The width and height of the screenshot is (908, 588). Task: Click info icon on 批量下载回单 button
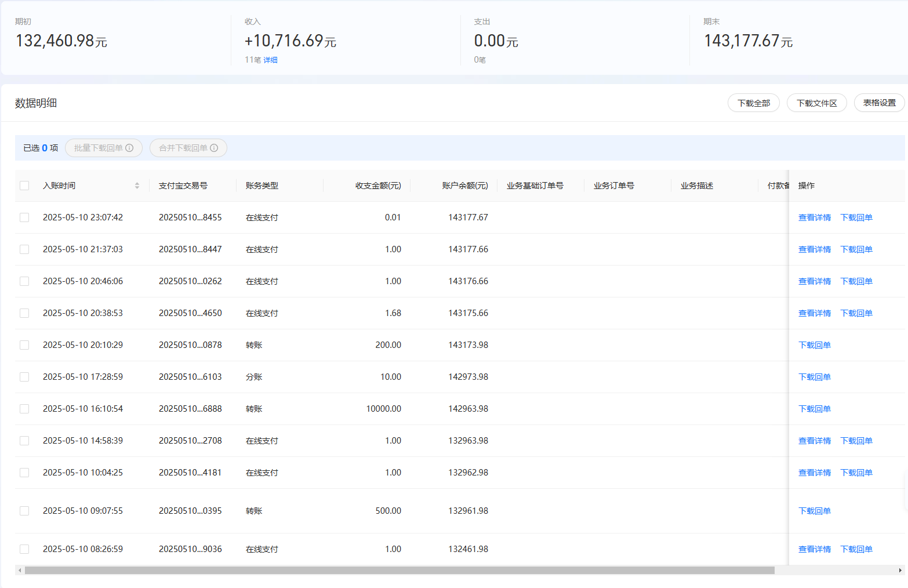click(x=129, y=148)
